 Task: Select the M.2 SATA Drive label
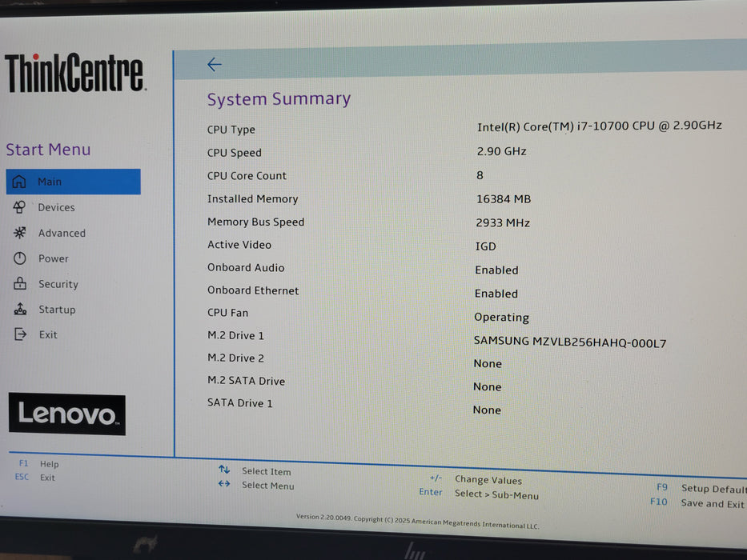pos(247,381)
